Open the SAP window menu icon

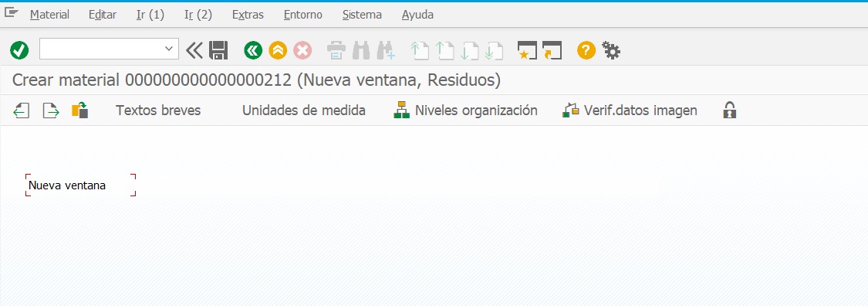click(x=11, y=13)
